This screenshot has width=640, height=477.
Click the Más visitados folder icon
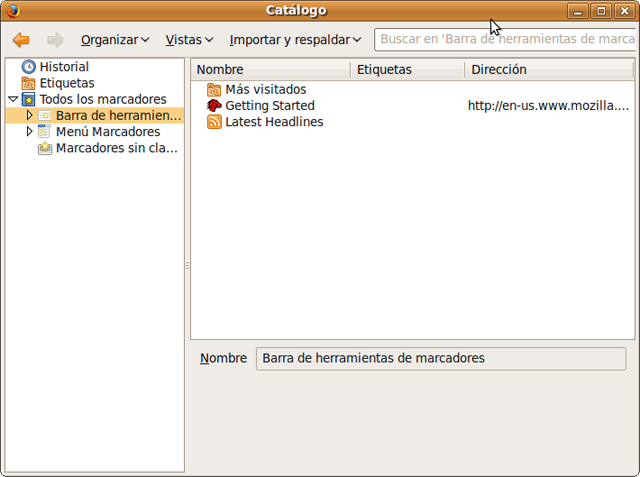click(214, 90)
